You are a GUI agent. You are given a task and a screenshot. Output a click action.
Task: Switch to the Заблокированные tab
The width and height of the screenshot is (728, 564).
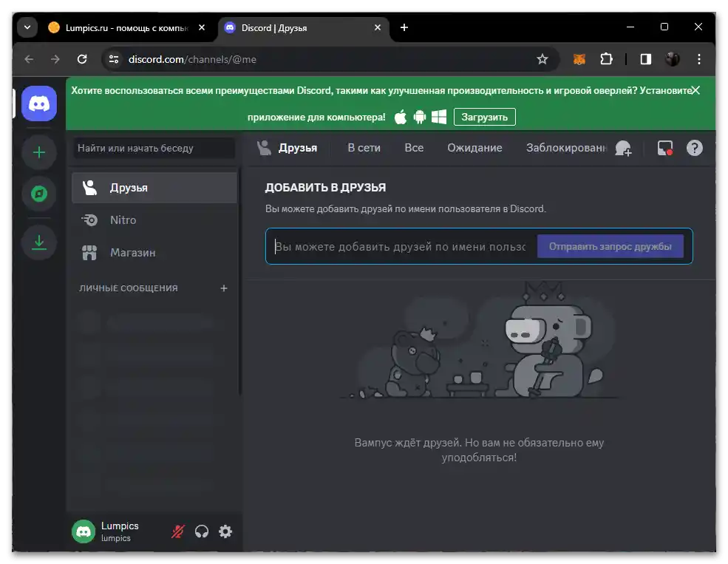tap(566, 148)
